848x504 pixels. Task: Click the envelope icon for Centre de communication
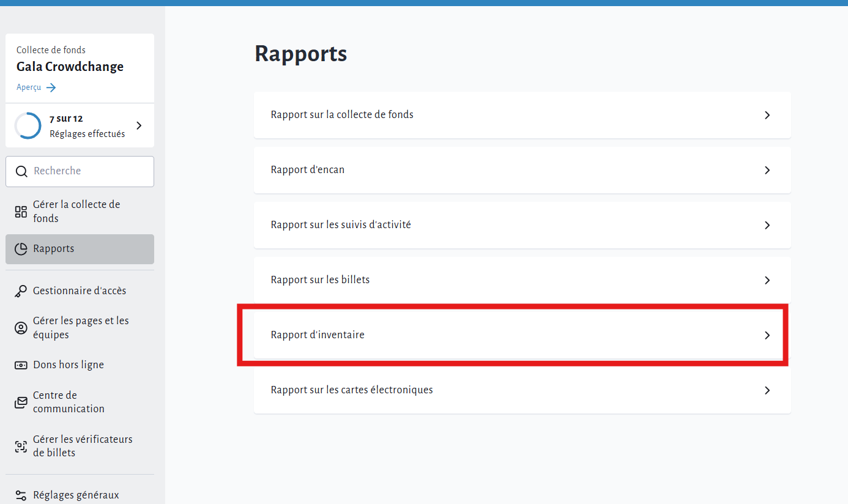[21, 402]
